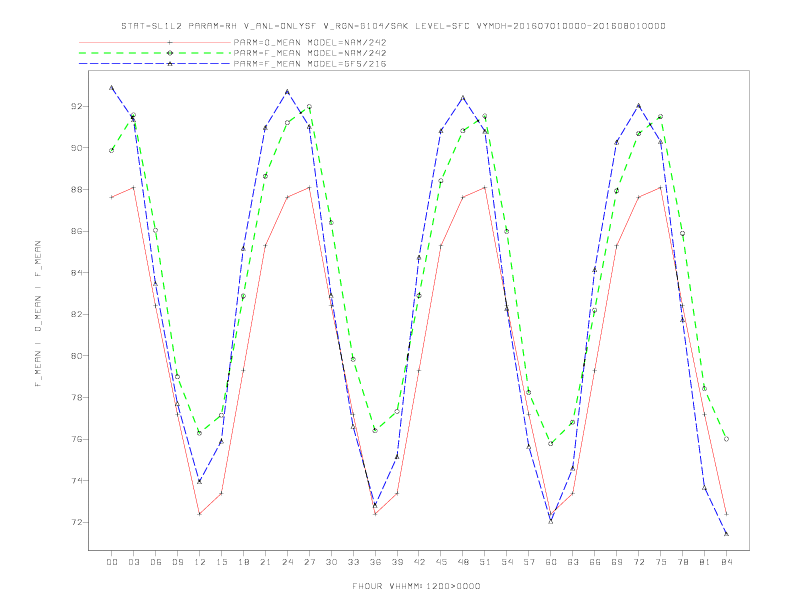The width and height of the screenshot is (792, 612).
Task: Click the y-axis tick label 80
Action: pyautogui.click(x=76, y=356)
